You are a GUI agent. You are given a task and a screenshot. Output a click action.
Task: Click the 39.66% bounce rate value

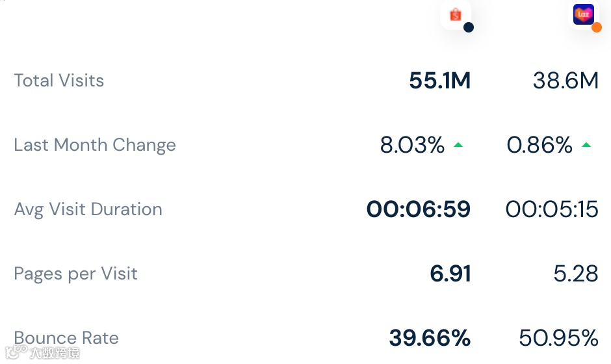(430, 338)
